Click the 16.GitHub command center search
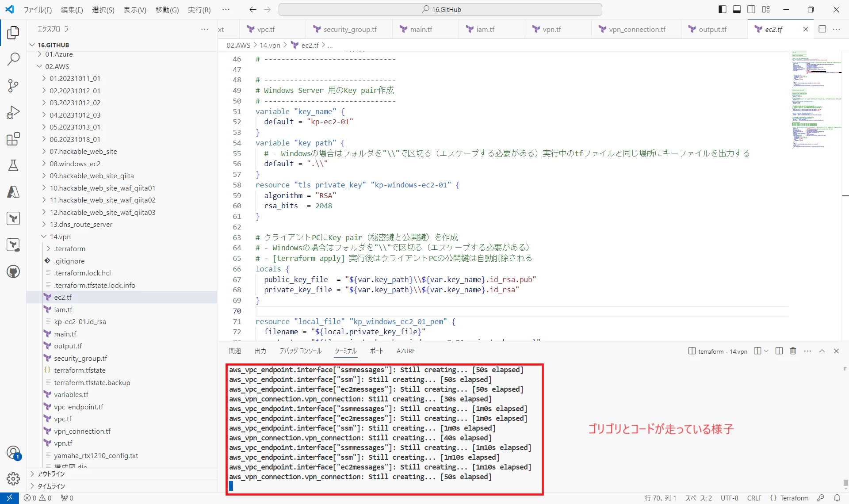Viewport: 849px width, 504px height. [440, 9]
